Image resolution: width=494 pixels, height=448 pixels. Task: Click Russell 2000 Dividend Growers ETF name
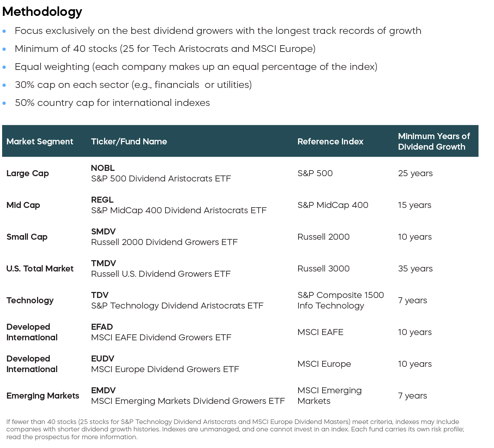(164, 242)
